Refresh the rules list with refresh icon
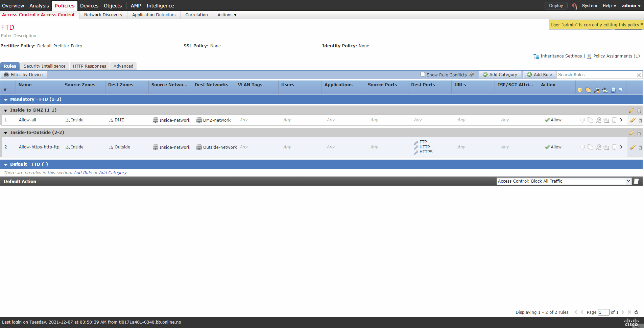 coord(636,312)
